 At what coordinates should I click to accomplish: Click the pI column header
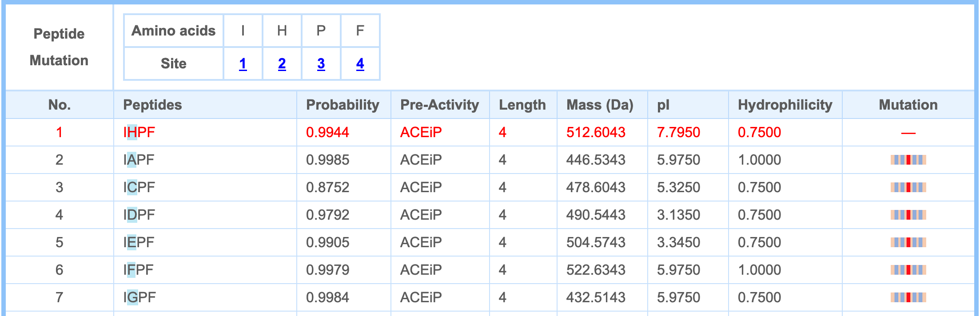[x=663, y=105]
